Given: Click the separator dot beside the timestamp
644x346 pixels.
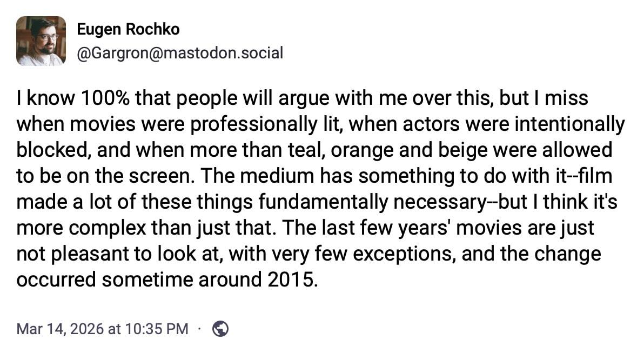Looking at the screenshot, I should 199,328.
